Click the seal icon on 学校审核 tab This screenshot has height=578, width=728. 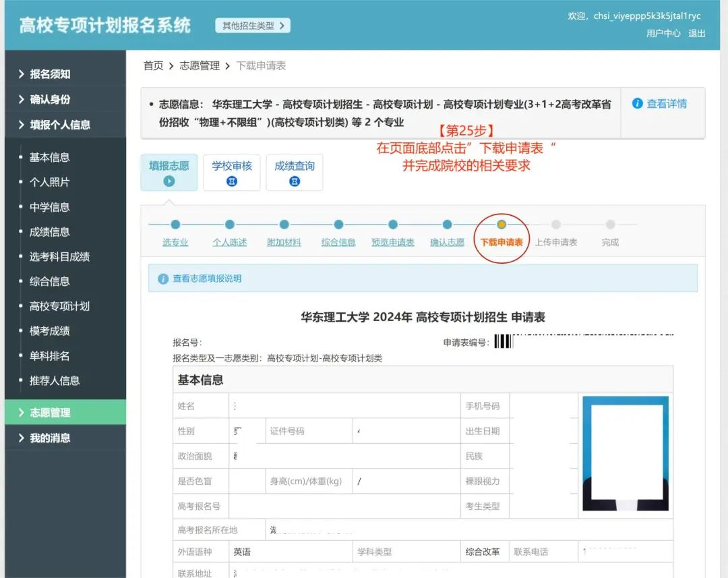(x=232, y=181)
